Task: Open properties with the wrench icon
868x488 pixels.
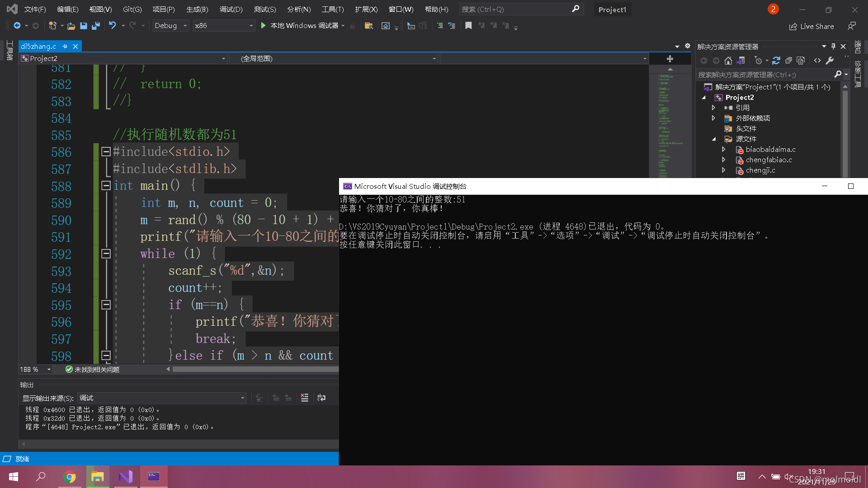Action: tap(830, 61)
